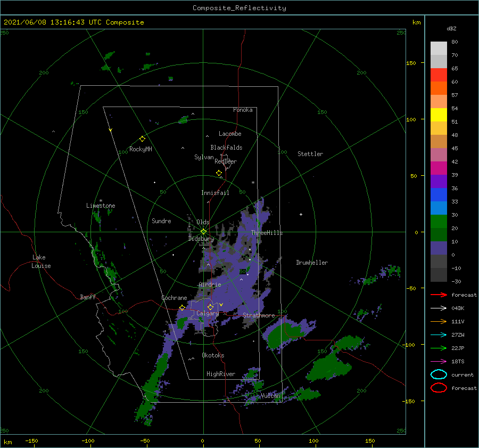The width and height of the screenshot is (479, 448).
Task: Click the km unit label at top right
Action: [416, 22]
